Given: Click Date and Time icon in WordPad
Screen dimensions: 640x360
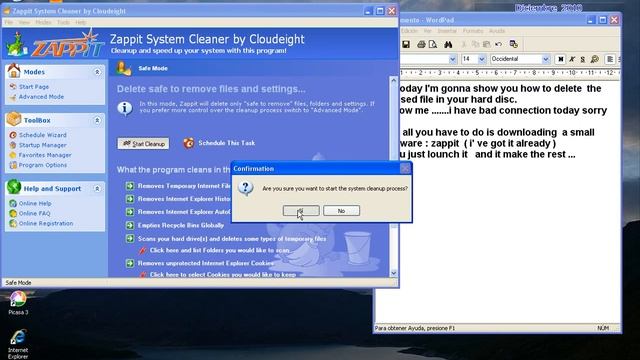Looking at the screenshot, I should [x=514, y=44].
